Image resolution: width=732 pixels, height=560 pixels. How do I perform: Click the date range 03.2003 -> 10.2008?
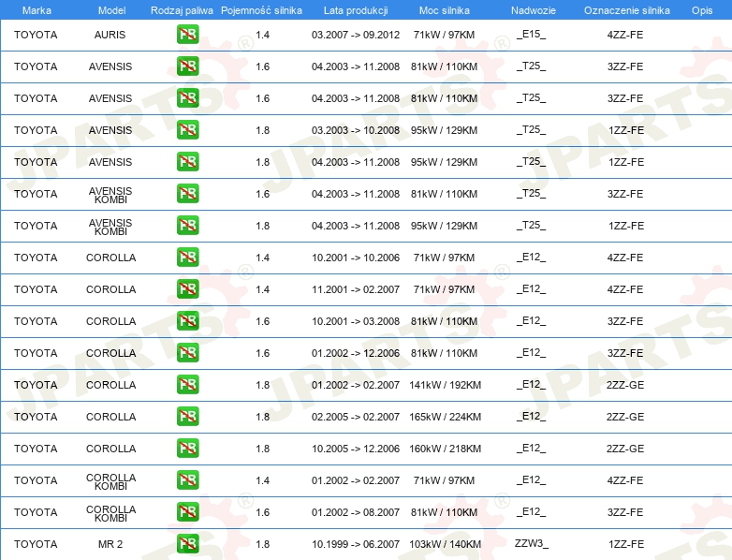pyautogui.click(x=356, y=130)
